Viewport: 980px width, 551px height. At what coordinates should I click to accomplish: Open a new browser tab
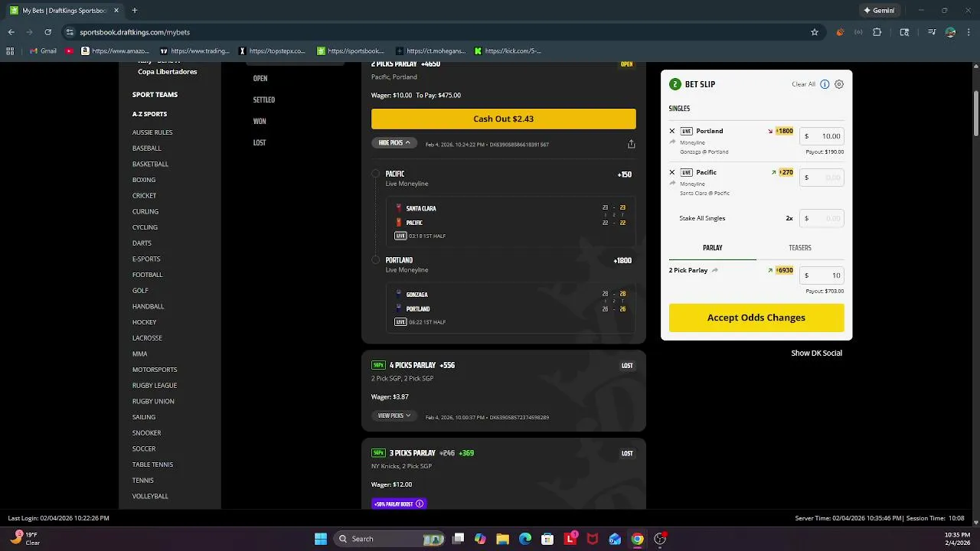tap(135, 11)
